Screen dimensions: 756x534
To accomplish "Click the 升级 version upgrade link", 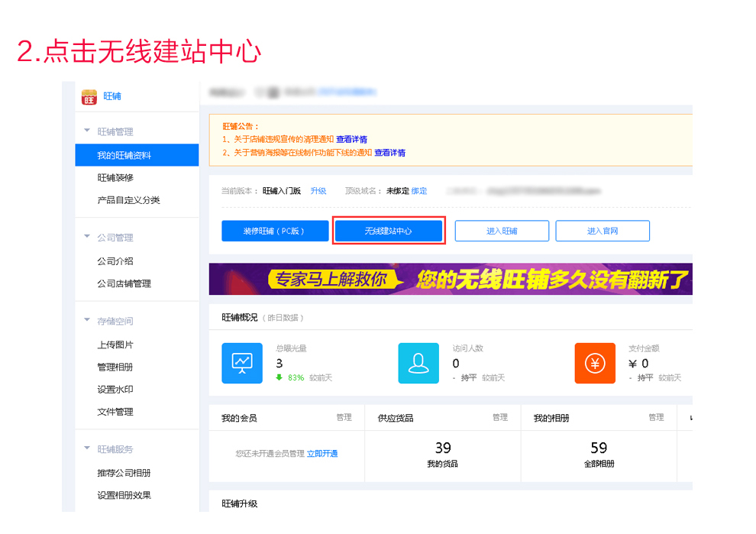I will click(318, 191).
